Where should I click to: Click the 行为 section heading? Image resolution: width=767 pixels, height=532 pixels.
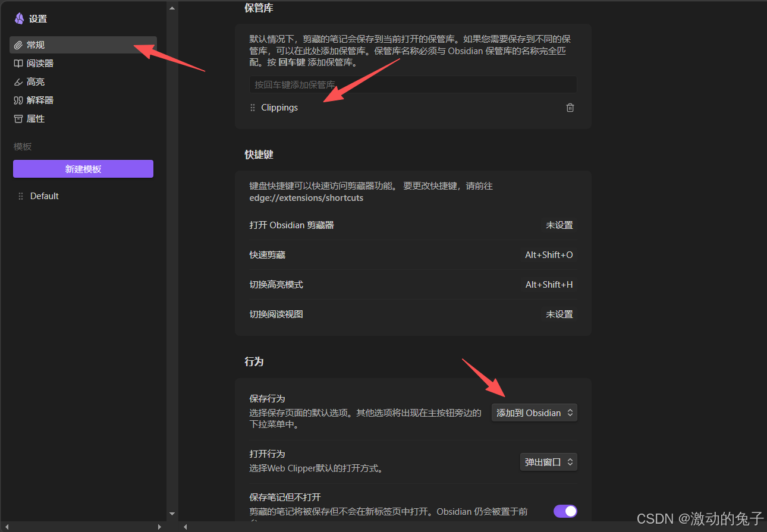254,361
